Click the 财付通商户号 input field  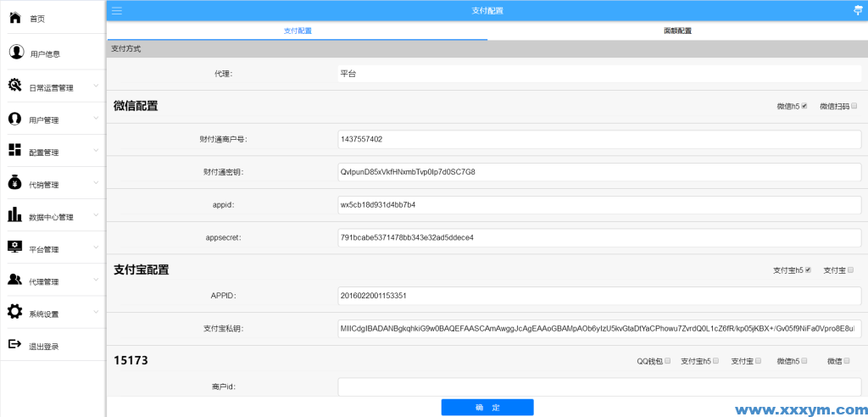point(598,139)
